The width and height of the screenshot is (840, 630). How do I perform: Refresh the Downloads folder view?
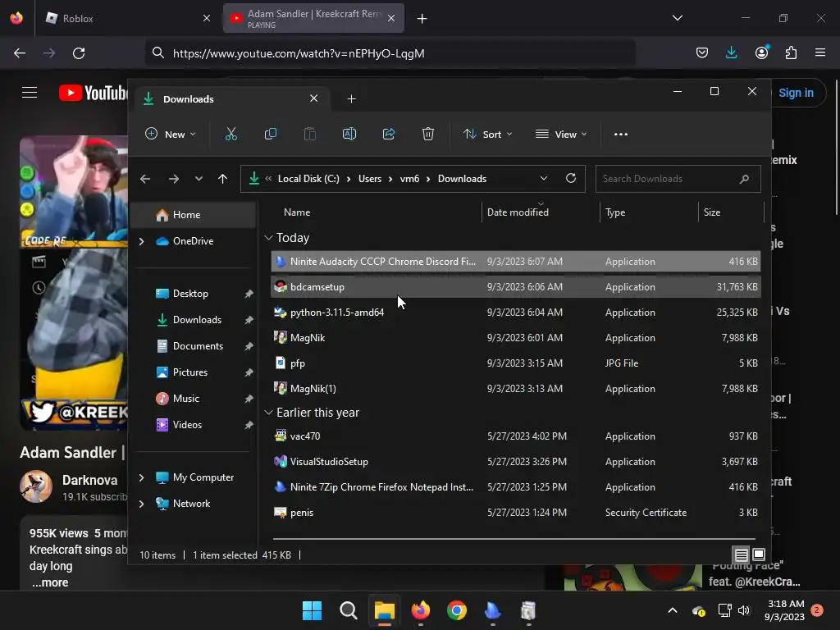pos(571,178)
